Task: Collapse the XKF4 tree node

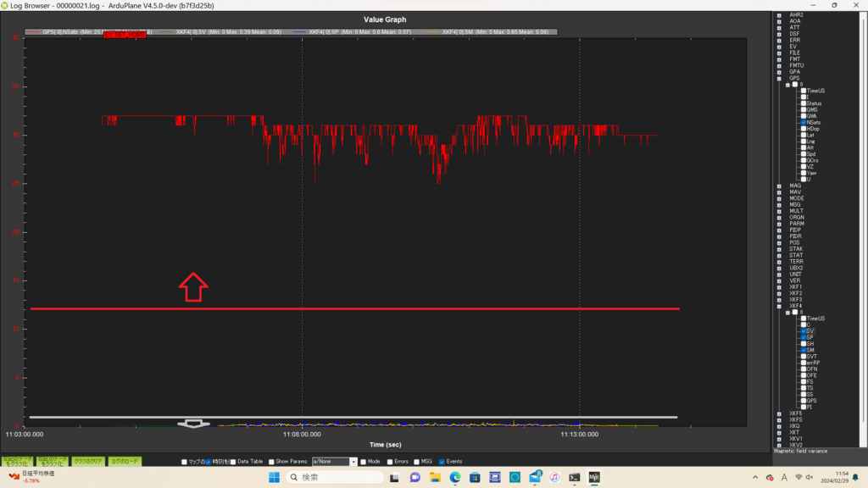Action: click(x=779, y=306)
